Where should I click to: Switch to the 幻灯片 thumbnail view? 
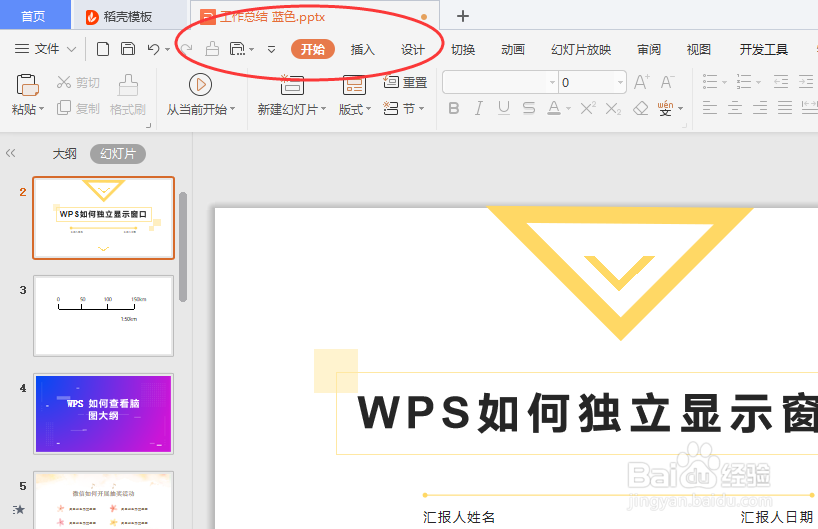118,153
